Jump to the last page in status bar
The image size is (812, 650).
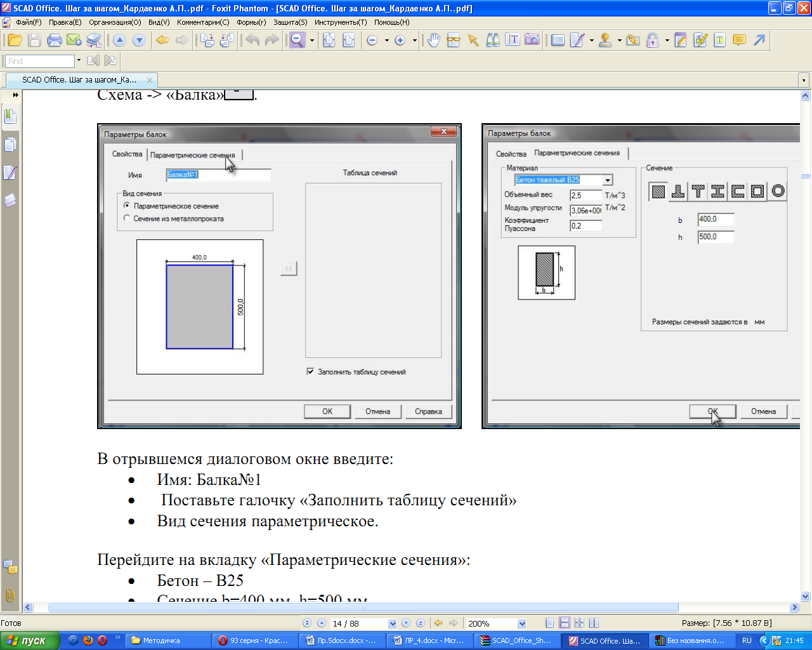tap(420, 623)
